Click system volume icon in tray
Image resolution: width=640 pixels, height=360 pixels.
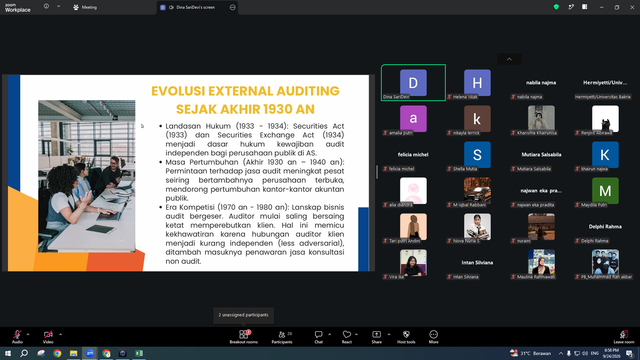[x=584, y=353]
